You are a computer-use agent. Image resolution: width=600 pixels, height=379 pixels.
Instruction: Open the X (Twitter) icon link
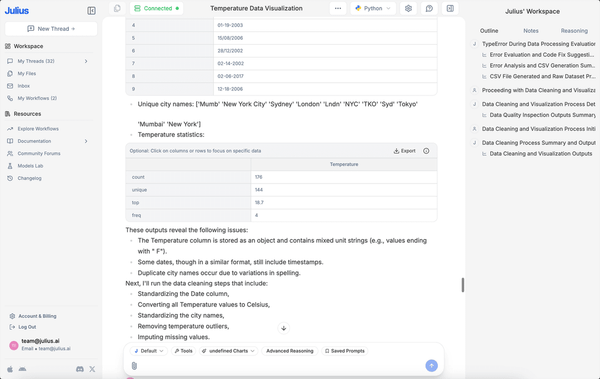pyautogui.click(x=92, y=369)
